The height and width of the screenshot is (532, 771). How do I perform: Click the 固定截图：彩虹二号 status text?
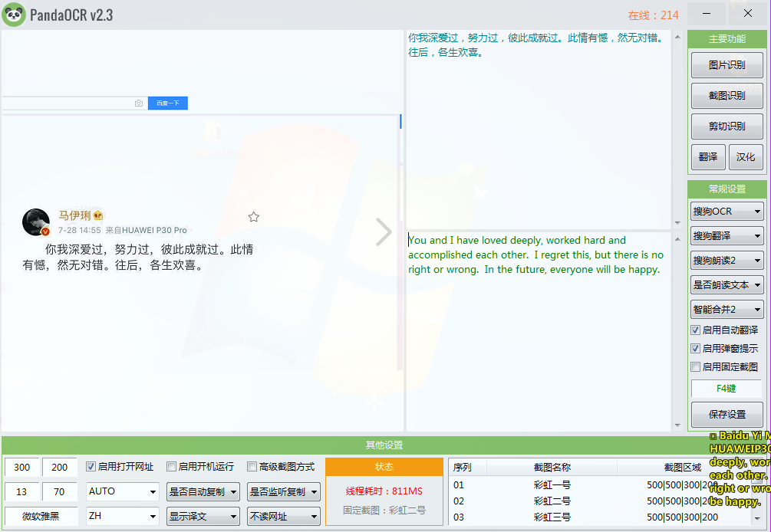[384, 511]
